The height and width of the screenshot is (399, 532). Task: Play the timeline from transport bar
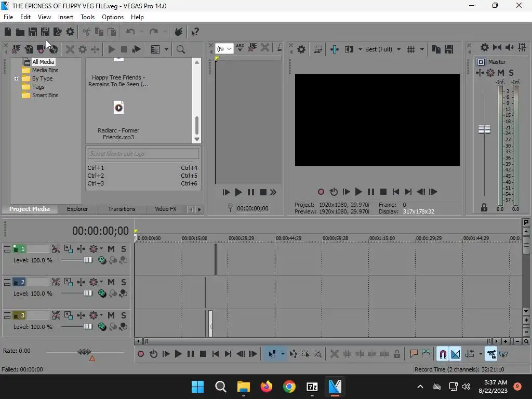pos(178,354)
